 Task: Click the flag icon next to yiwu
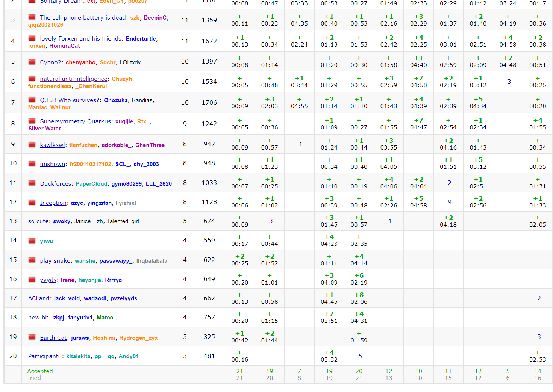[x=32, y=241]
